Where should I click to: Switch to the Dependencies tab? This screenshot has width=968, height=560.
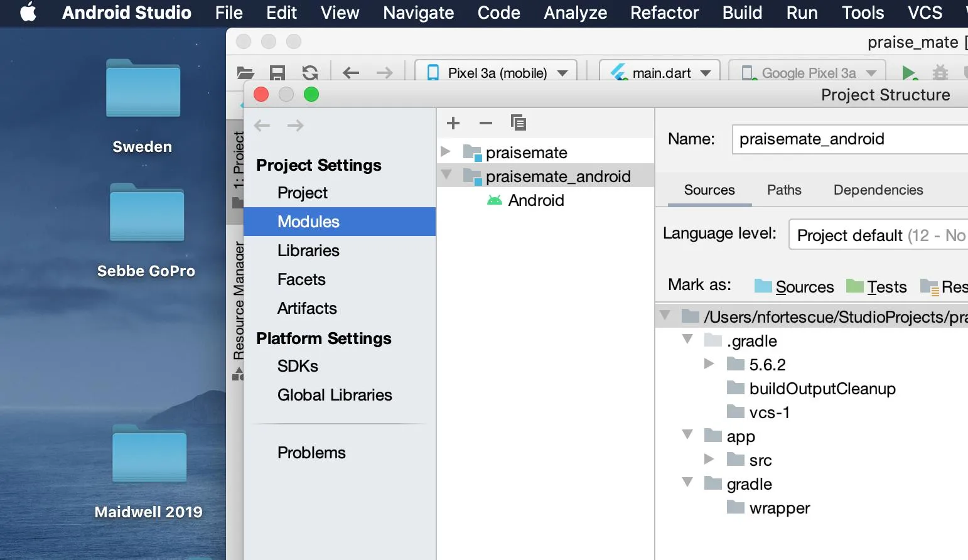[x=878, y=190]
